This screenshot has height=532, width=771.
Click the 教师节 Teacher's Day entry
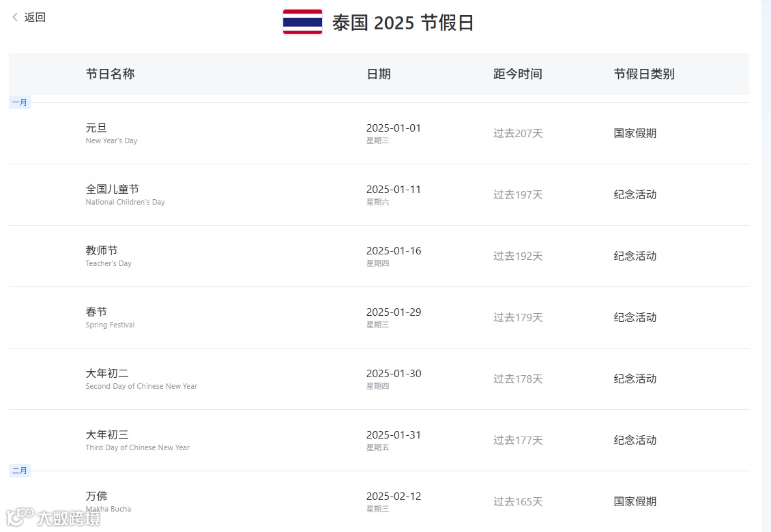[x=102, y=251]
